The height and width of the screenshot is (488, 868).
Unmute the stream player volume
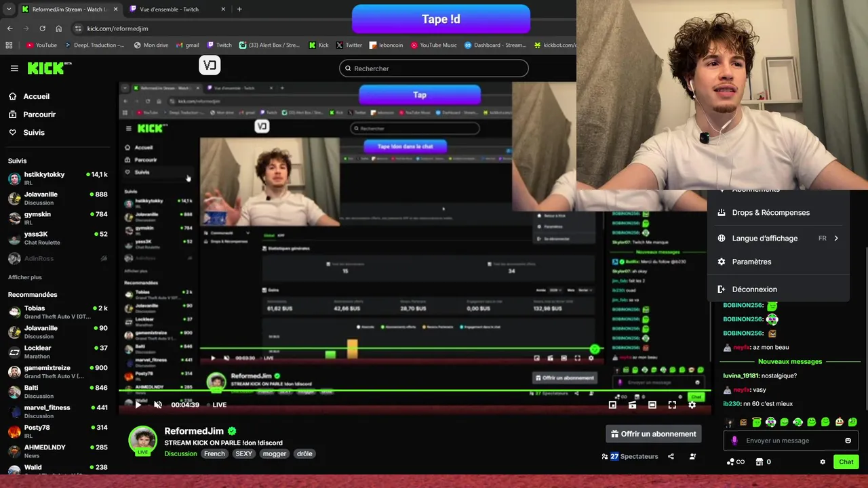coord(158,405)
